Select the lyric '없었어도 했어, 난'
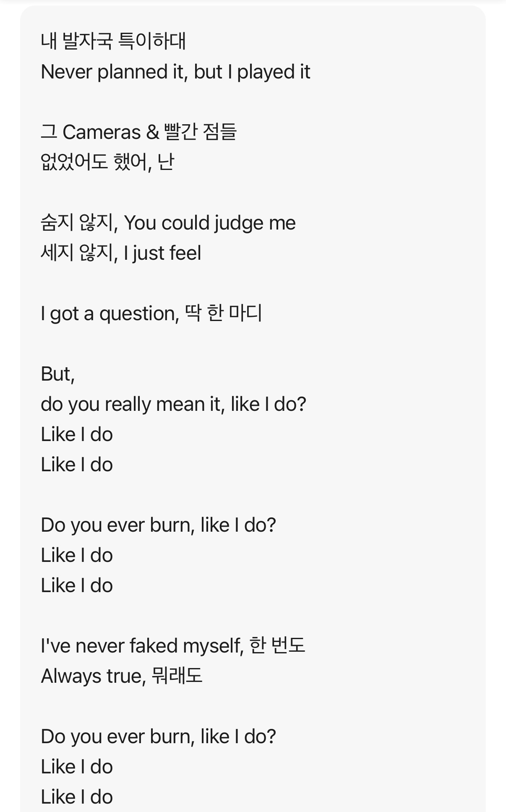Screen dimensions: 506x812 click(107, 162)
